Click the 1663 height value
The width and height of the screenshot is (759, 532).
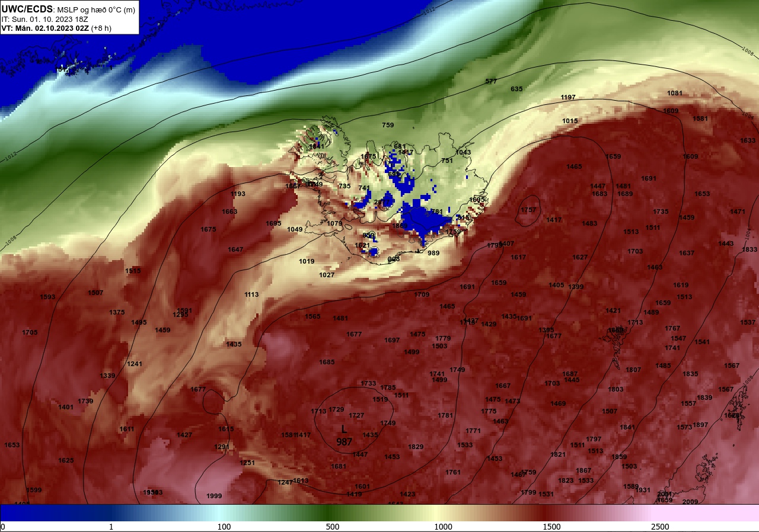(x=229, y=211)
